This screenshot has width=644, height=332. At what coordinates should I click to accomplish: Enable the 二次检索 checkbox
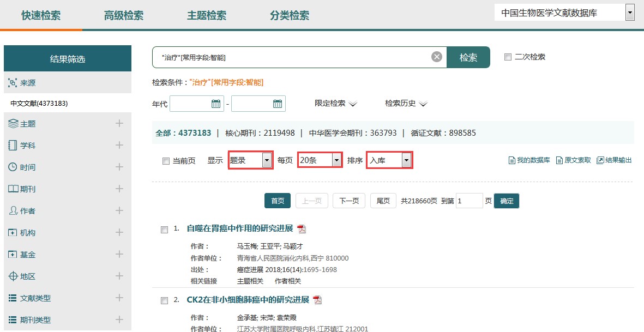(508, 57)
